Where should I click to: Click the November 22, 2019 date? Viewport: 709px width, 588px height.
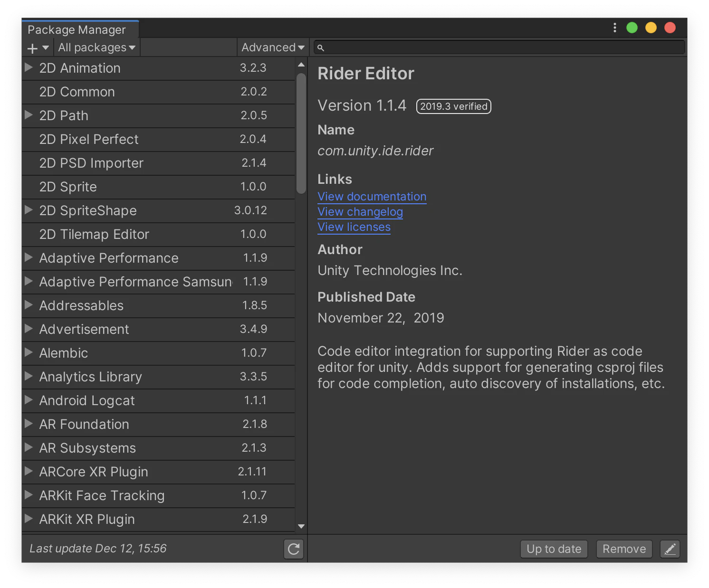(381, 318)
